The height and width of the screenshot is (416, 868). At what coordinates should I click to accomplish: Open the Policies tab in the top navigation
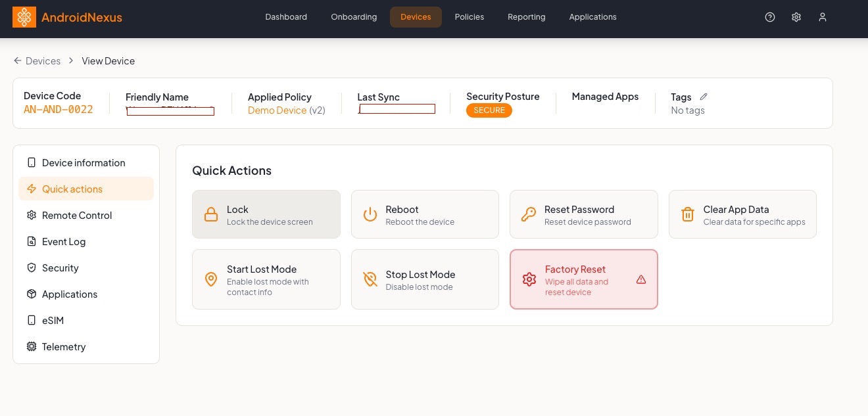click(470, 17)
